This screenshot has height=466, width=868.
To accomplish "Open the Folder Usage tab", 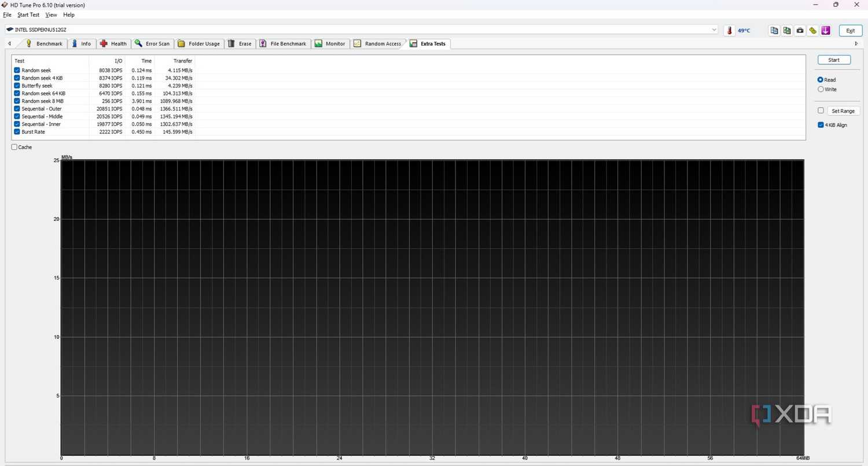I will (198, 43).
